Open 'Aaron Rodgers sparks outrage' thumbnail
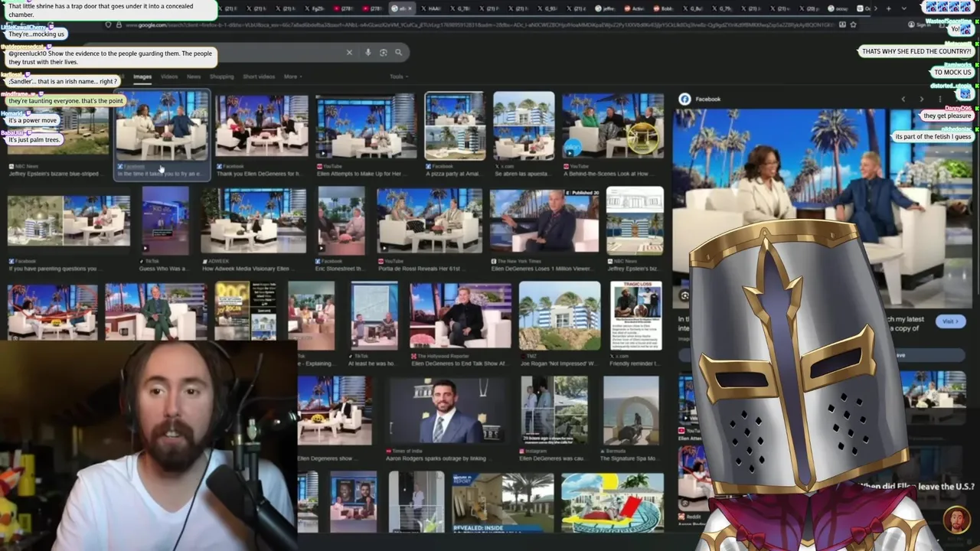This screenshot has width=980, height=551. [447, 410]
